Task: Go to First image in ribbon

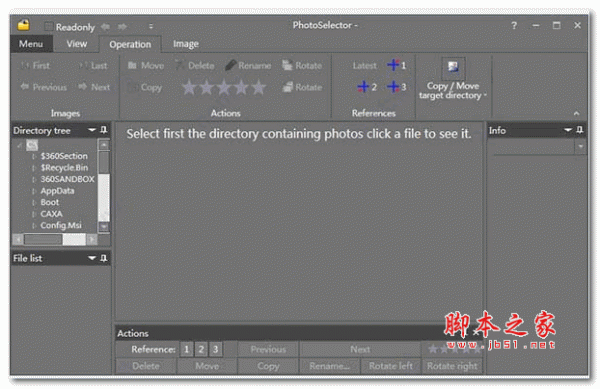Action: point(35,65)
